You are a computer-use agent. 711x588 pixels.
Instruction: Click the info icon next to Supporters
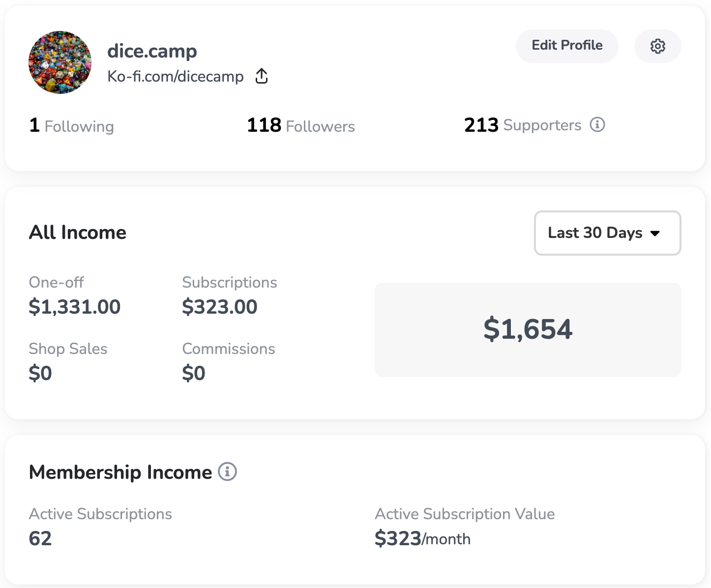[597, 125]
